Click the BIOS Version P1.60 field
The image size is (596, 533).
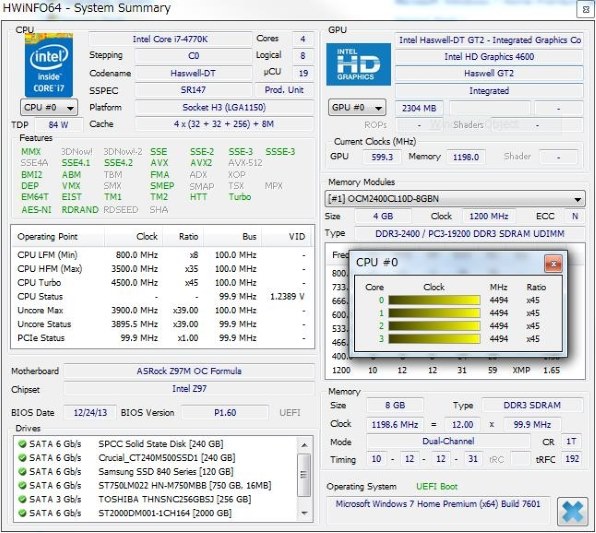point(225,413)
